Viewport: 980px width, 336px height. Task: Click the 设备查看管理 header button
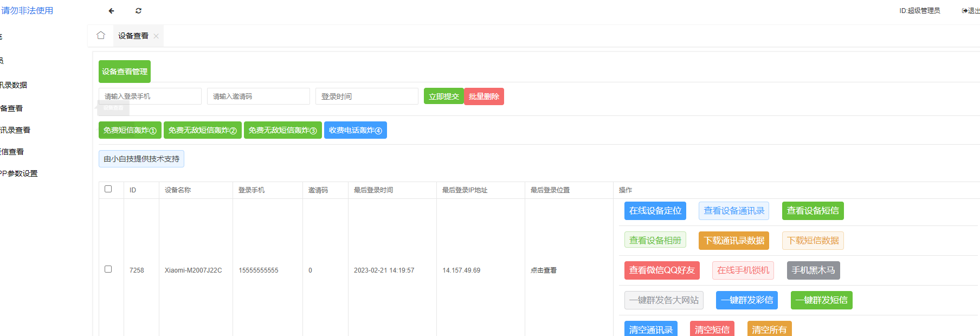pos(125,72)
